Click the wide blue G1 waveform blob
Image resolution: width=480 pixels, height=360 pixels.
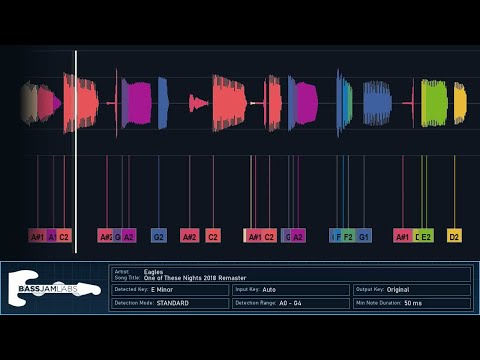click(377, 103)
